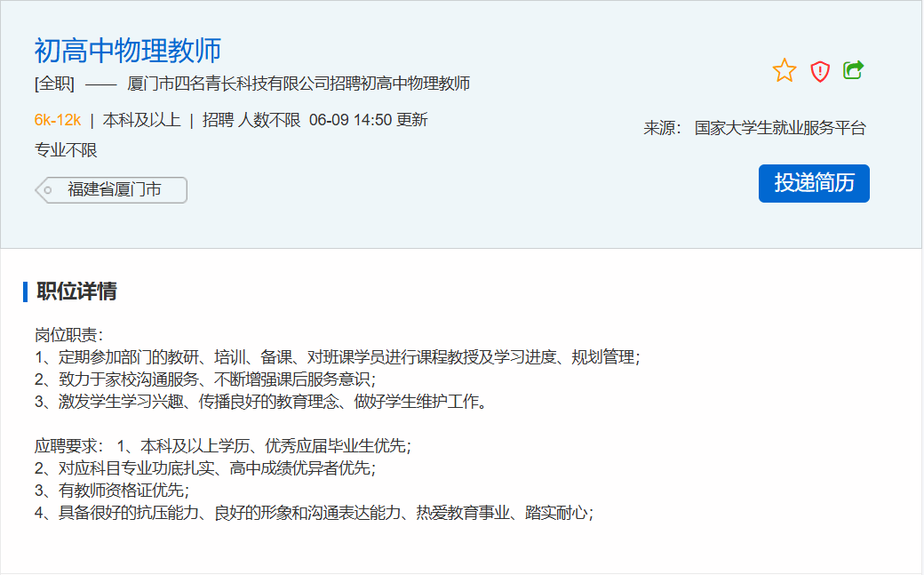
Task: Click the 6k-12k salary text
Action: [x=58, y=120]
